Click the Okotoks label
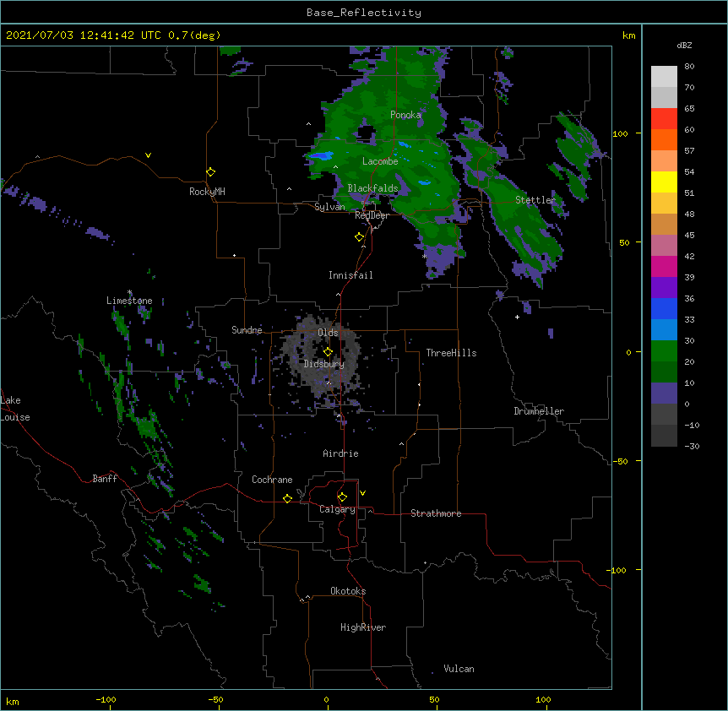Viewport: 728px width, 711px height. click(348, 591)
